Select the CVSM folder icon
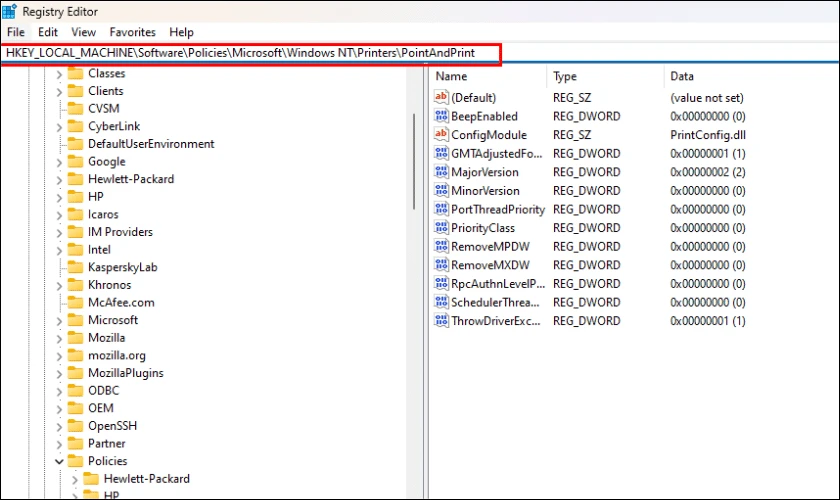The width and height of the screenshot is (840, 500). point(76,108)
